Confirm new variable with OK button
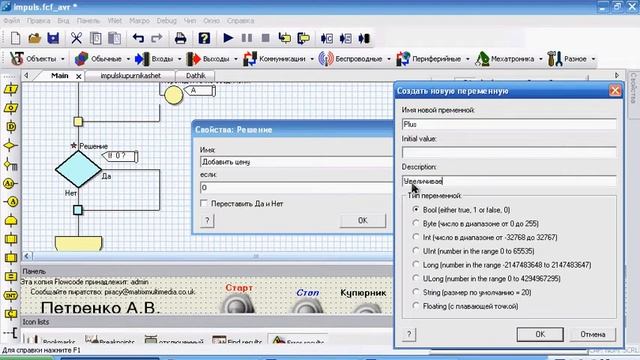Screen dimensions: 640x360 coord(540,334)
